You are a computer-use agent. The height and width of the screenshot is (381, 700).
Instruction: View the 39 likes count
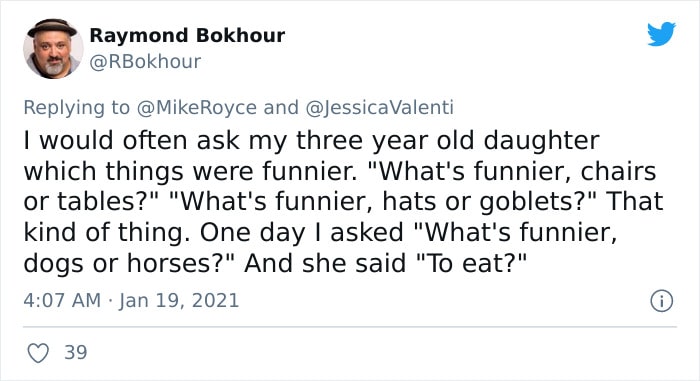(75, 352)
